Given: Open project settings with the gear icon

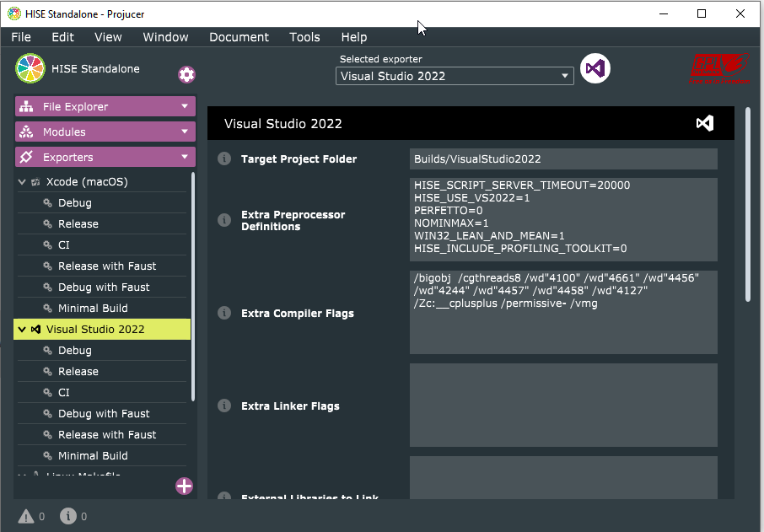Looking at the screenshot, I should pyautogui.click(x=186, y=74).
